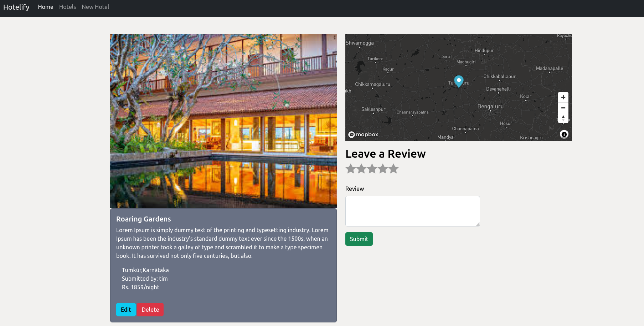
Task: Set a four-star rating
Action: coord(383,168)
